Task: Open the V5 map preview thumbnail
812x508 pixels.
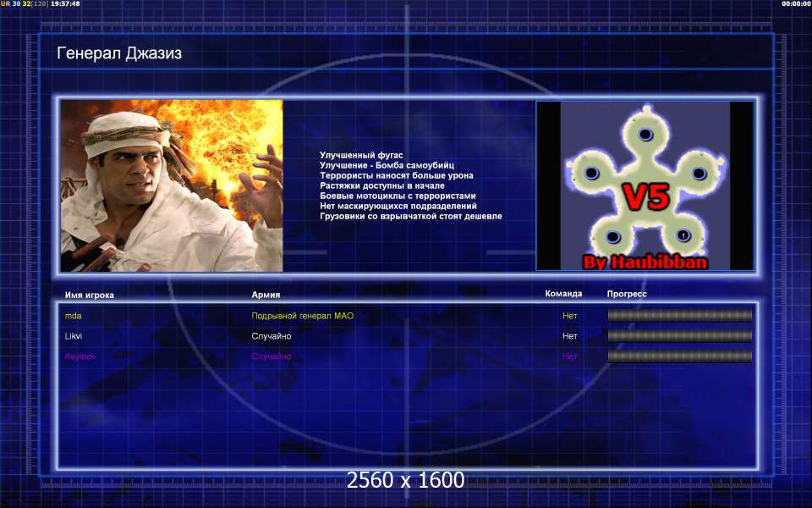Action: coord(645,185)
